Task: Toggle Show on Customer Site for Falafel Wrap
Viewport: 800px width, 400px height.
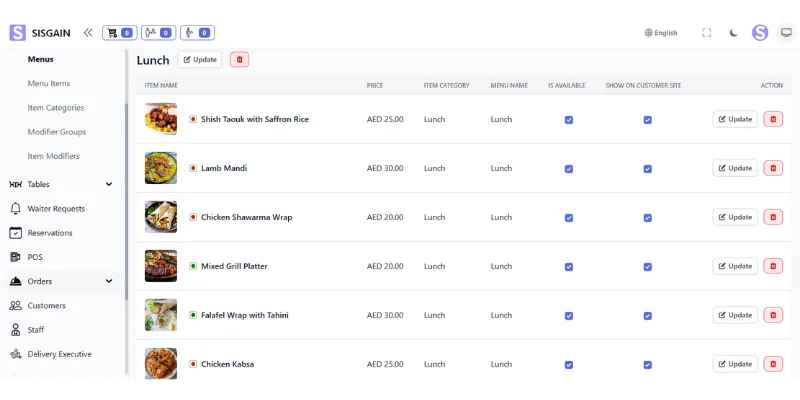Action: [647, 316]
